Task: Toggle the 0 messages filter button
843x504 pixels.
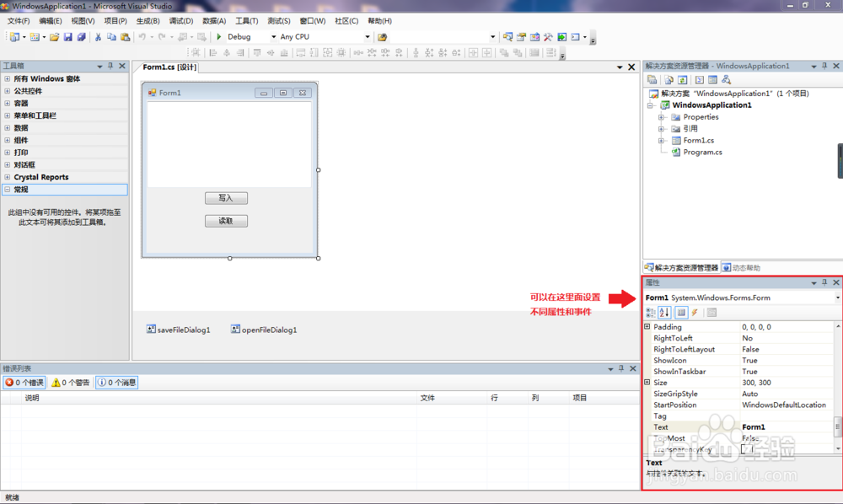Action: (x=116, y=382)
